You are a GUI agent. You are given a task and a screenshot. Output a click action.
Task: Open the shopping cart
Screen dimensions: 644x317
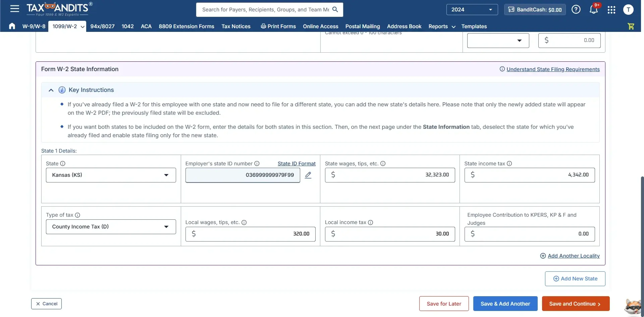(x=631, y=26)
